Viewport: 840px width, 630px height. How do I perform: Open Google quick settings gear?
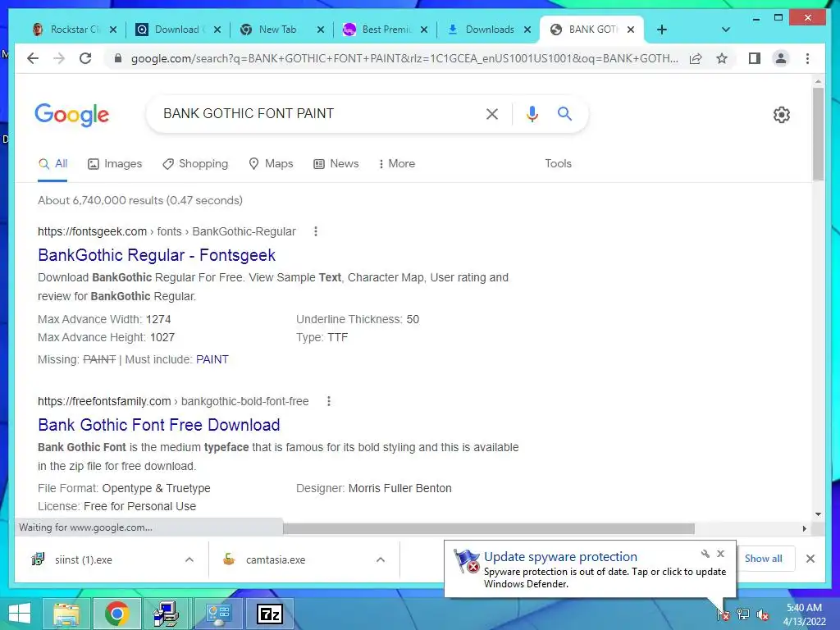[781, 115]
